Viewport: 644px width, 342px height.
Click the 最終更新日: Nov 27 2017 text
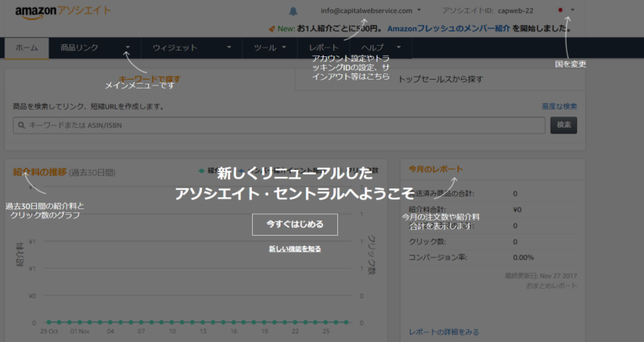coord(540,276)
